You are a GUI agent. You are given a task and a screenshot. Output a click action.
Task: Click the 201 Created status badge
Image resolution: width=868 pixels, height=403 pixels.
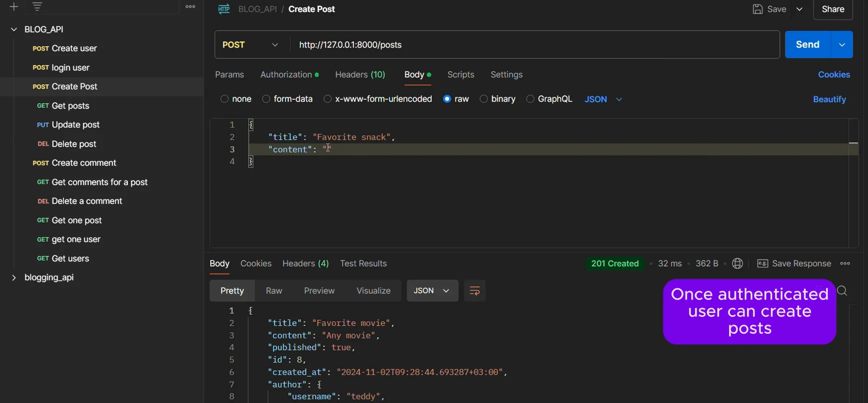click(615, 263)
